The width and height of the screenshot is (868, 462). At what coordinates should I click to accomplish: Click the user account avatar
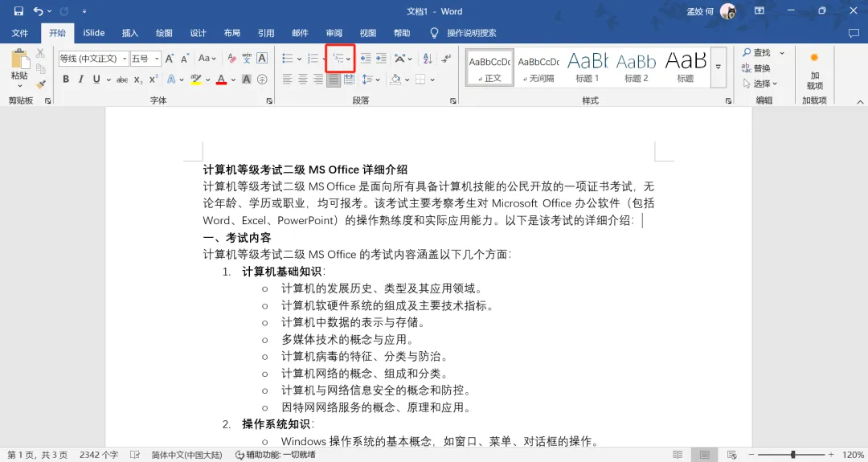coord(728,11)
